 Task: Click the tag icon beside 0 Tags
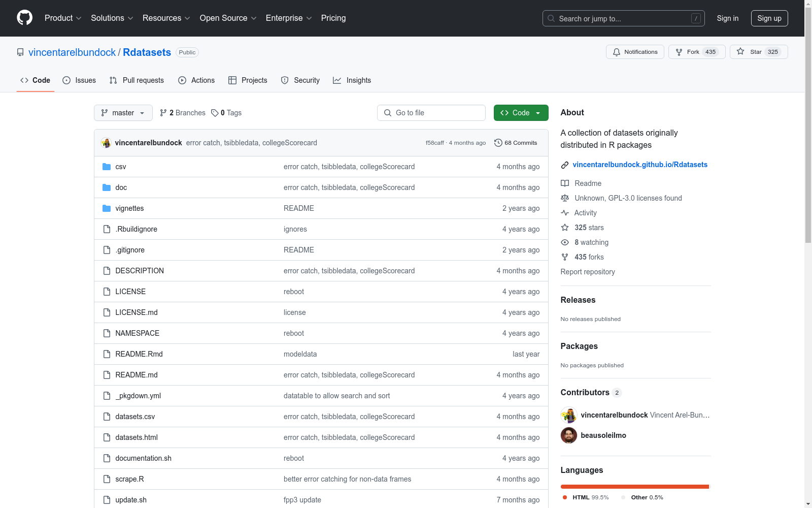pyautogui.click(x=215, y=113)
